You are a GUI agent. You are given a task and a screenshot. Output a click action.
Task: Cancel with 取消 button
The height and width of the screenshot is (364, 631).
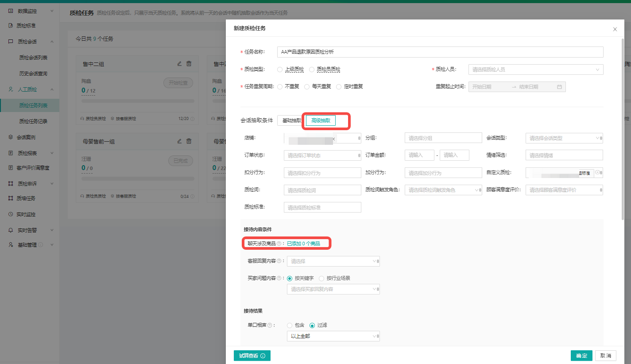pos(605,356)
